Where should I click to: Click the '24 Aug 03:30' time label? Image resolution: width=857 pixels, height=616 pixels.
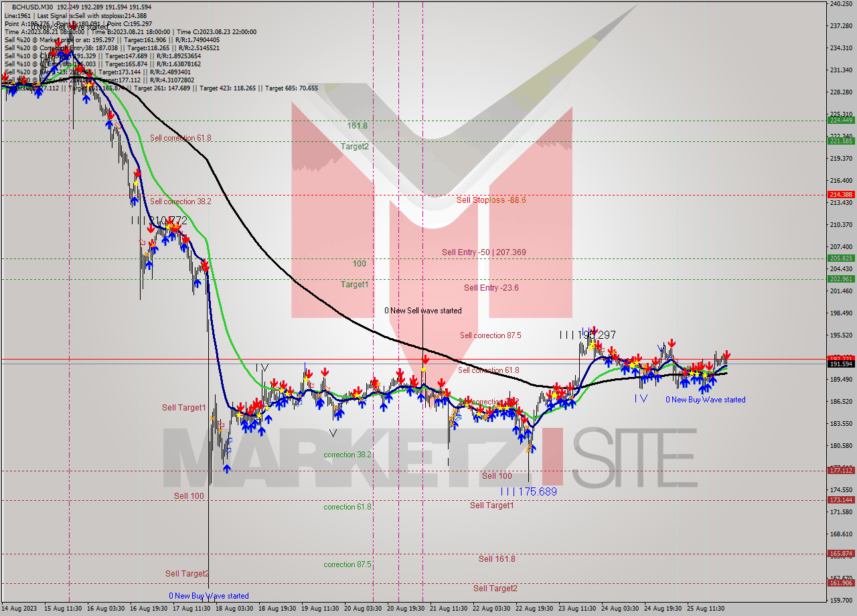coord(620,609)
